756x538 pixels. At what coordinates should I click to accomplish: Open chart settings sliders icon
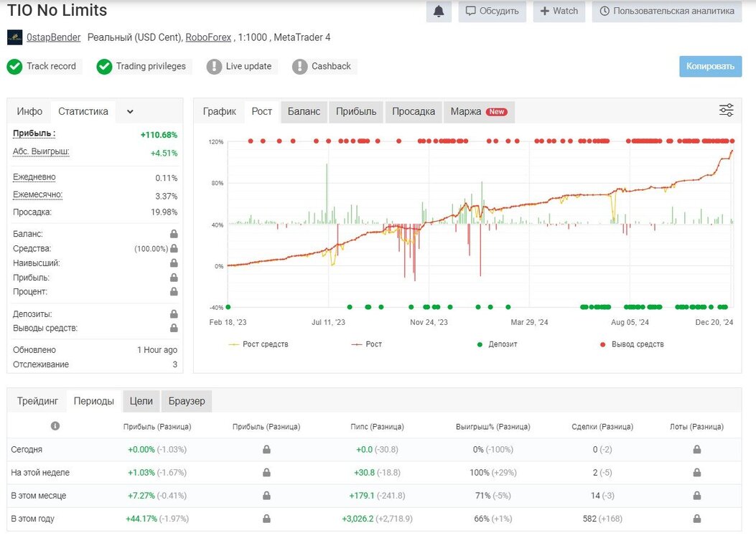click(726, 110)
